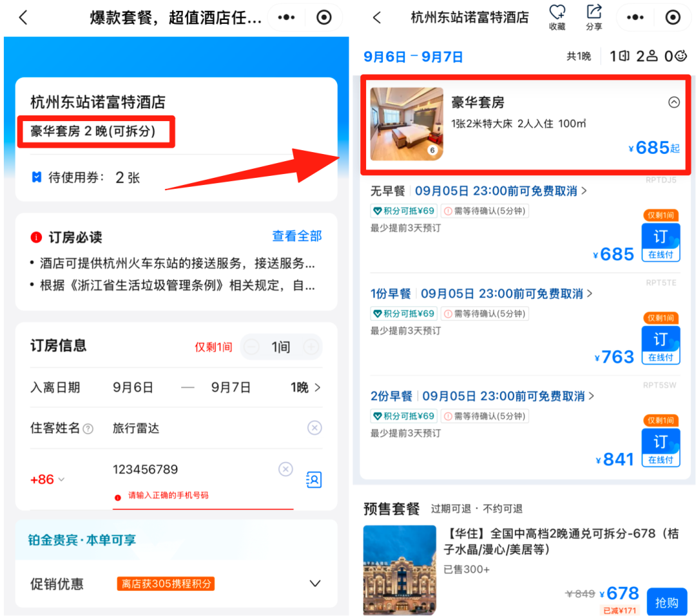The height and width of the screenshot is (616, 696).
Task: Expand the 促销优惠 promotion section
Action: click(314, 584)
